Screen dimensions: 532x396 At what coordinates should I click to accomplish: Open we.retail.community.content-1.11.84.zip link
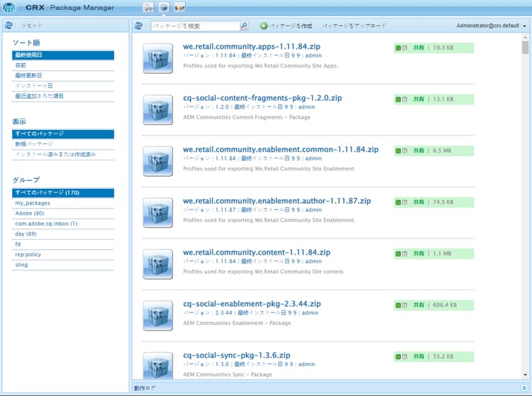tap(257, 253)
